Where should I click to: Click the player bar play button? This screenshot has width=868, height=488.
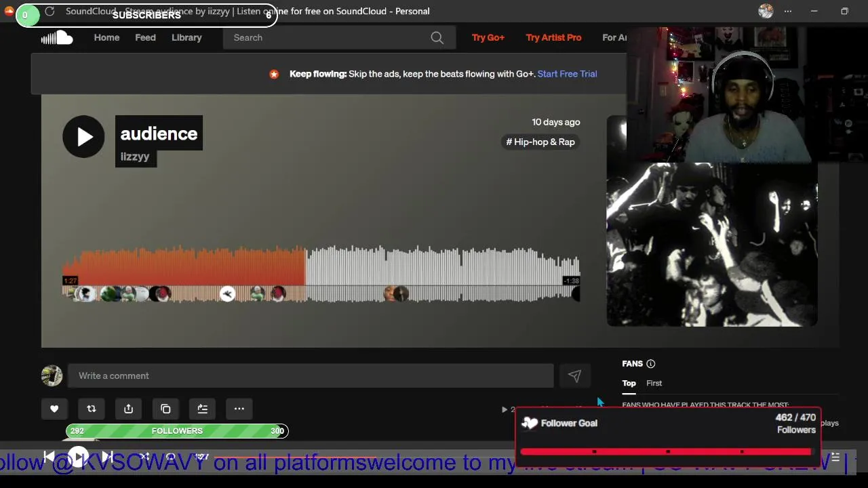click(x=79, y=457)
